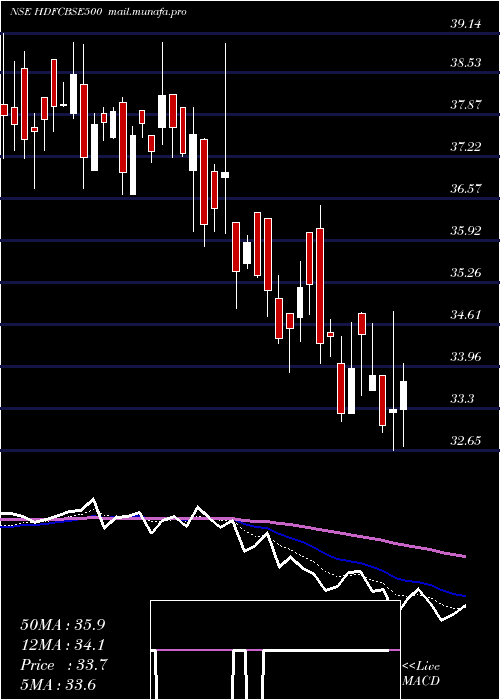This screenshot has height=700, width=500.
Task: Click the pink 50MA line's right end
Action: [464, 556]
